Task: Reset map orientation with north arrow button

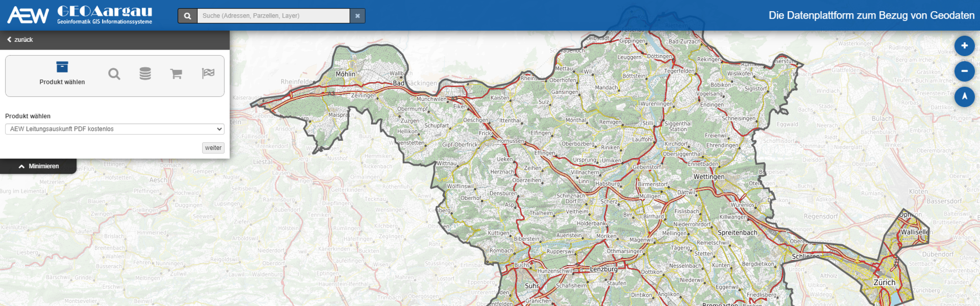Action: click(964, 97)
